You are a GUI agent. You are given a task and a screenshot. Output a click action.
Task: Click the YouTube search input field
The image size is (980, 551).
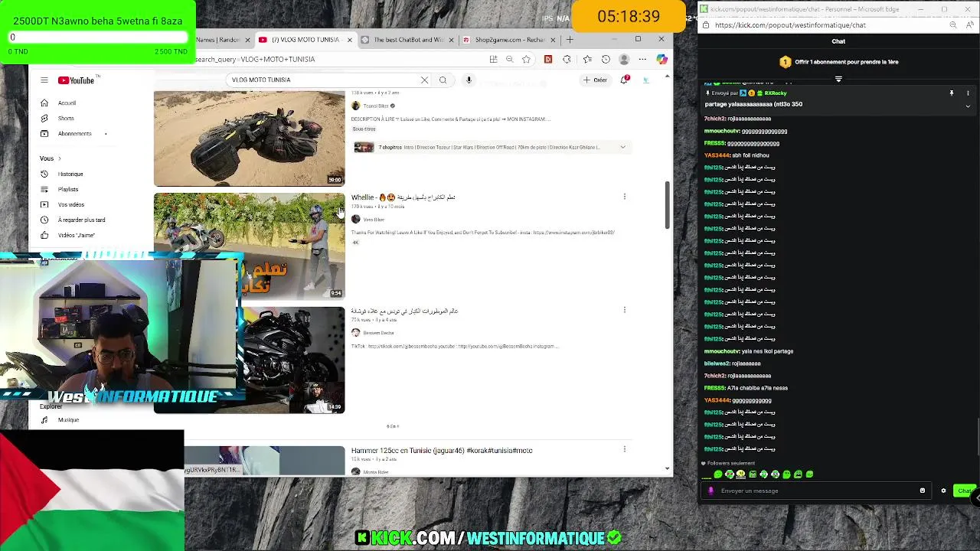tap(322, 80)
